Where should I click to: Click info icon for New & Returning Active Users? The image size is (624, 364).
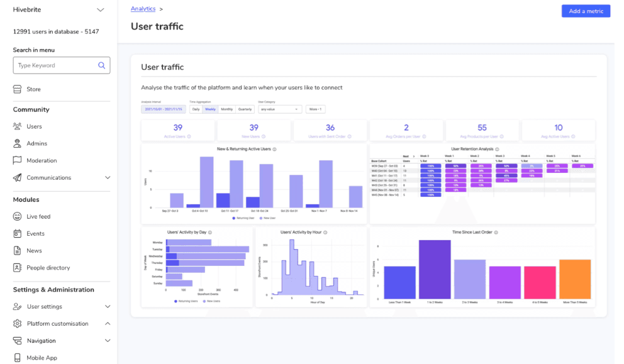click(274, 149)
